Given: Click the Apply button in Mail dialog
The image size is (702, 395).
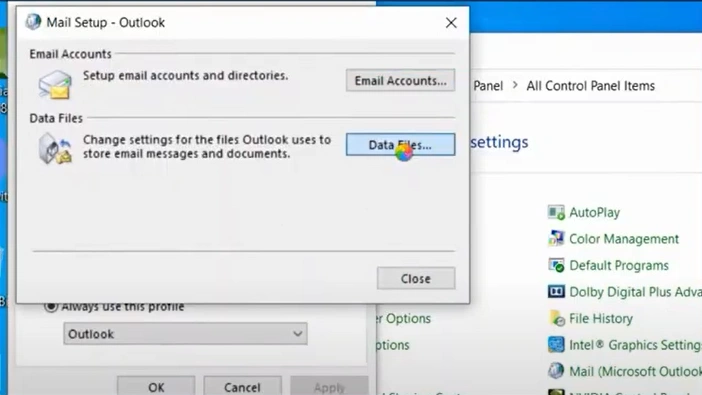Looking at the screenshot, I should tap(329, 386).
